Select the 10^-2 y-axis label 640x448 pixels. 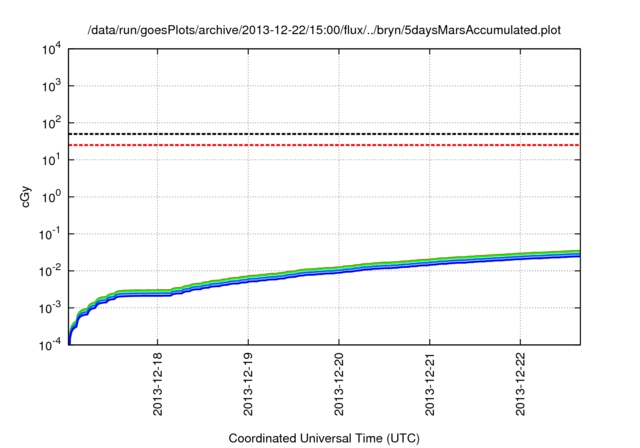tap(50, 271)
